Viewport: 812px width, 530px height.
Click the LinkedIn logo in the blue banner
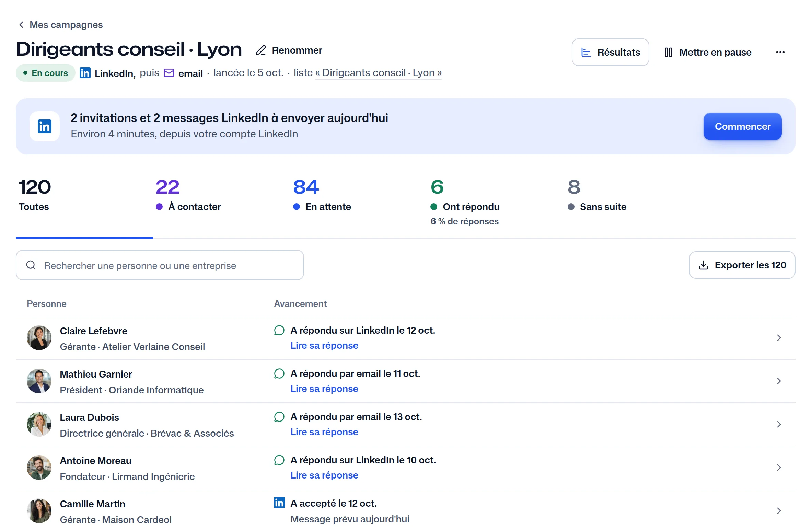point(45,126)
